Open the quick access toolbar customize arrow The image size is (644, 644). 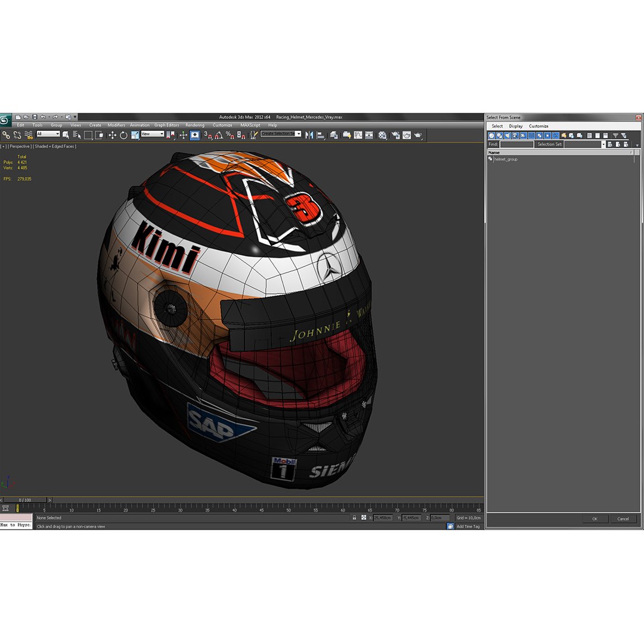(75, 117)
